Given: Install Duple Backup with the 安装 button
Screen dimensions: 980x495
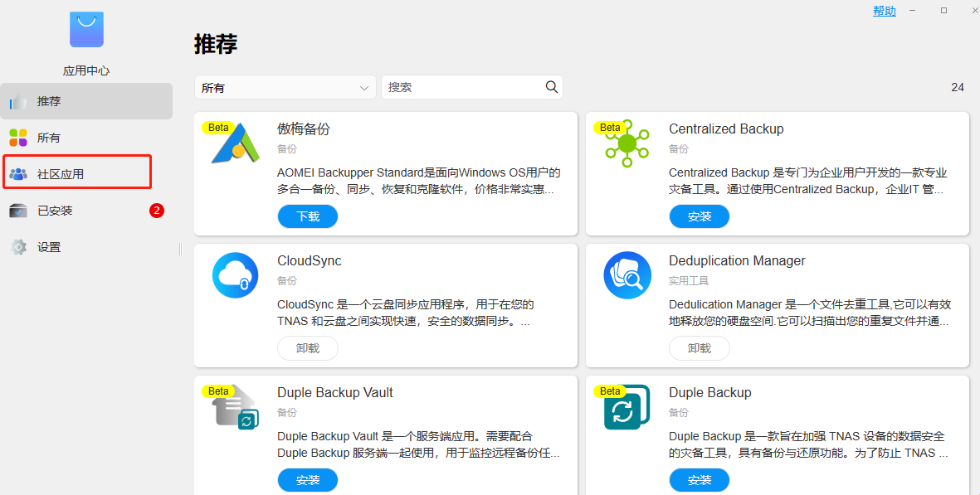Looking at the screenshot, I should pyautogui.click(x=700, y=480).
